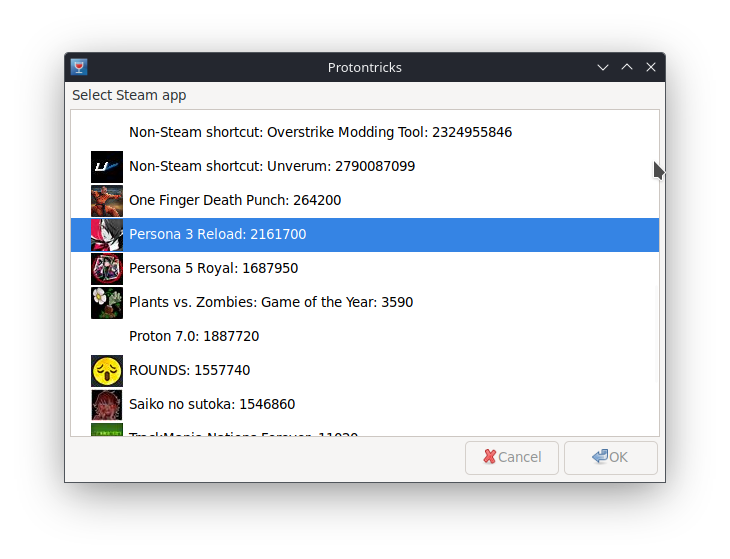Select One Finger Death Punch: 264200
This screenshot has width=730, height=559.
pos(365,201)
